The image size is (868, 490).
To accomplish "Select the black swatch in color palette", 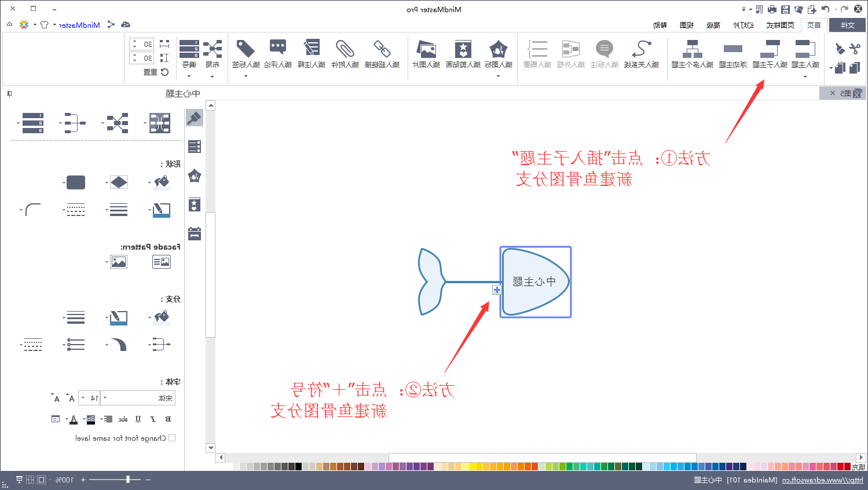I will [299, 466].
